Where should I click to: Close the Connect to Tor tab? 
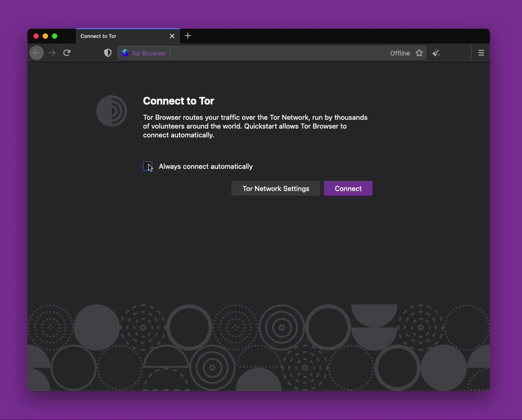[172, 36]
